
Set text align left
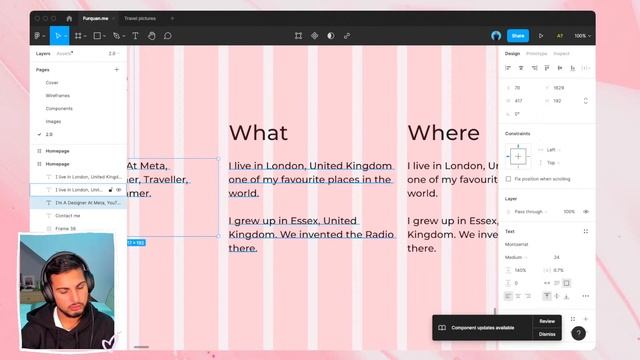point(508,296)
